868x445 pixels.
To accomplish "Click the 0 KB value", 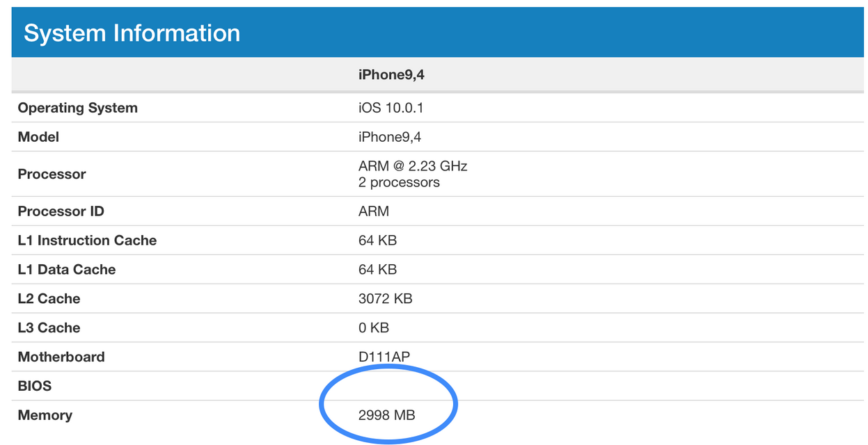I will click(374, 328).
